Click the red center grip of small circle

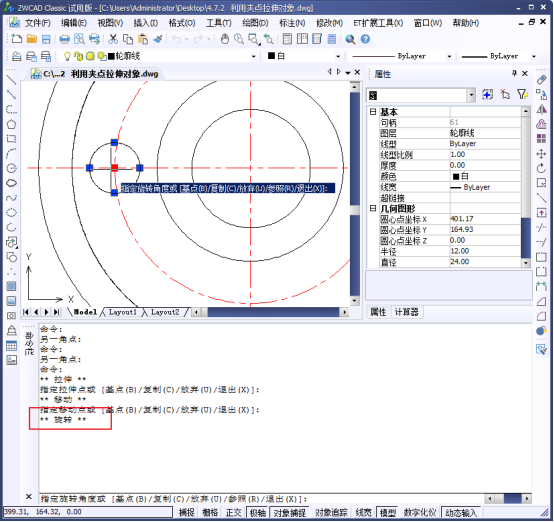[114, 168]
